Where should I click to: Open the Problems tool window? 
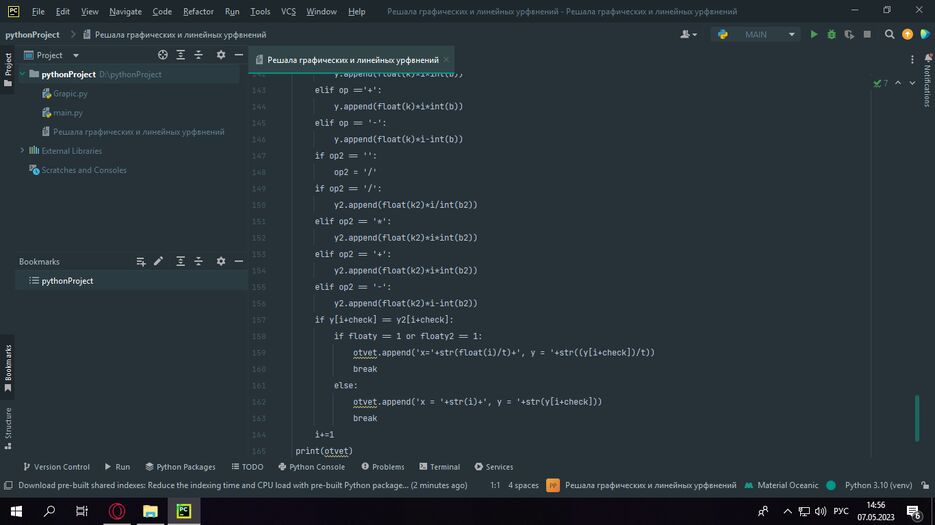(x=382, y=467)
